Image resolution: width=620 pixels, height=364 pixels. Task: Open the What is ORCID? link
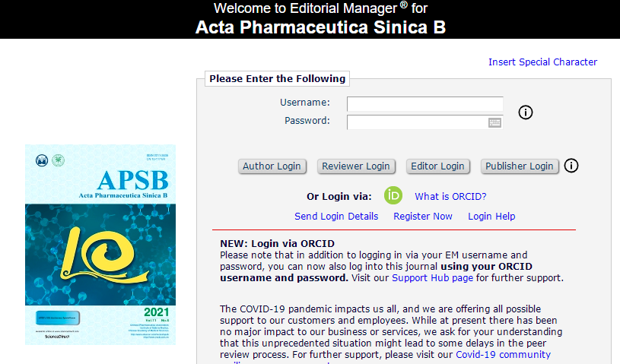pos(450,196)
